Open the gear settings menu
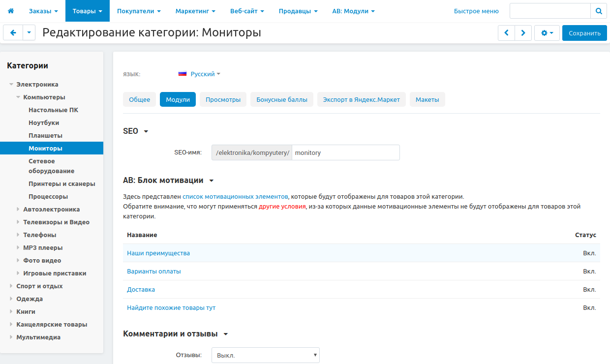 547,32
